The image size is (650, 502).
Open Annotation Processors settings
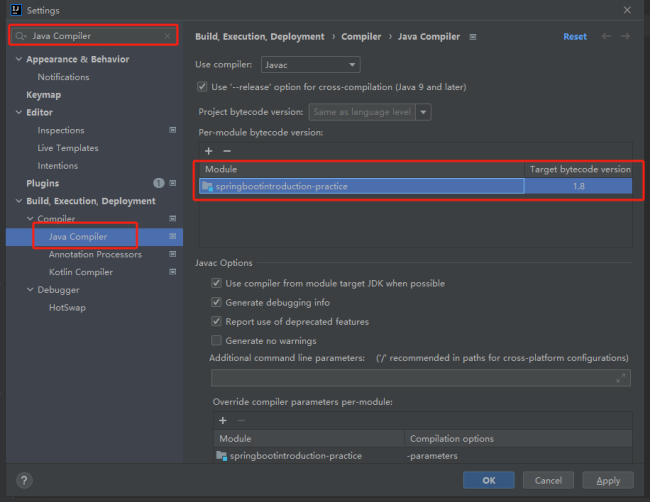[x=95, y=254]
